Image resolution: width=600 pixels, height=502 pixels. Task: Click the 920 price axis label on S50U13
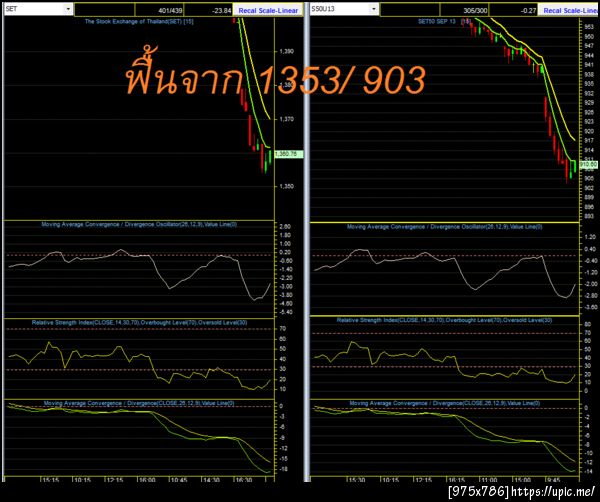coord(589,131)
